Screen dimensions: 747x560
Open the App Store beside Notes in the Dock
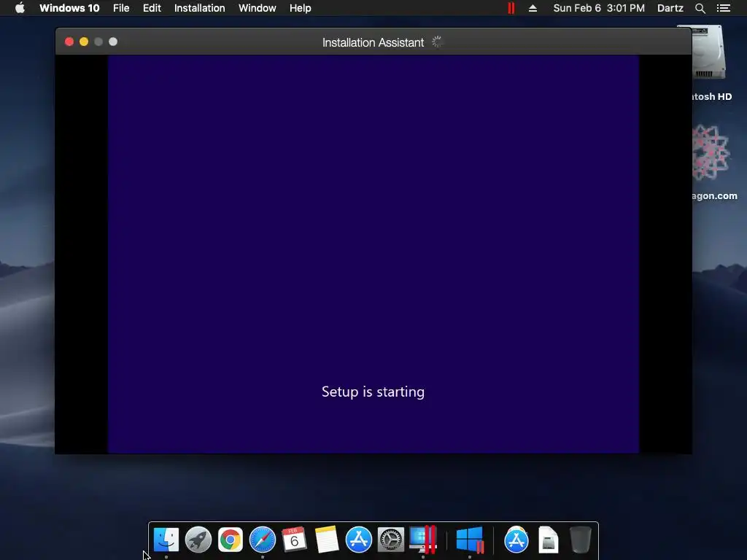click(x=359, y=540)
